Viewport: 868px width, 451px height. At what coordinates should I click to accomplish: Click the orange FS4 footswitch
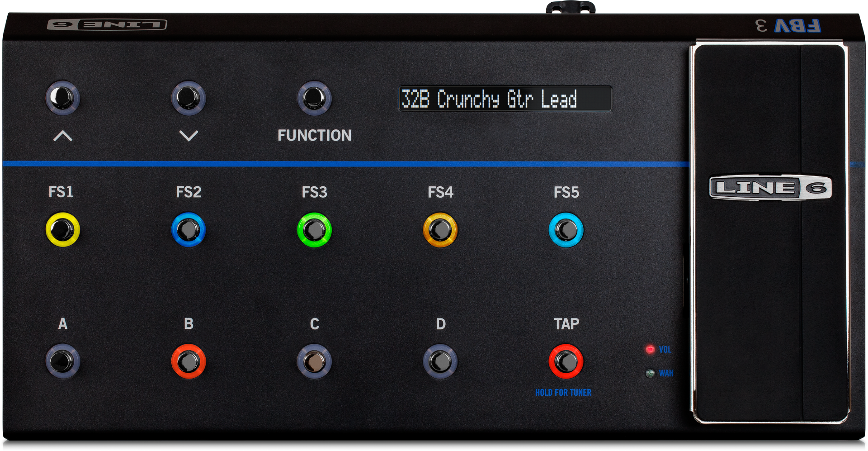[440, 230]
